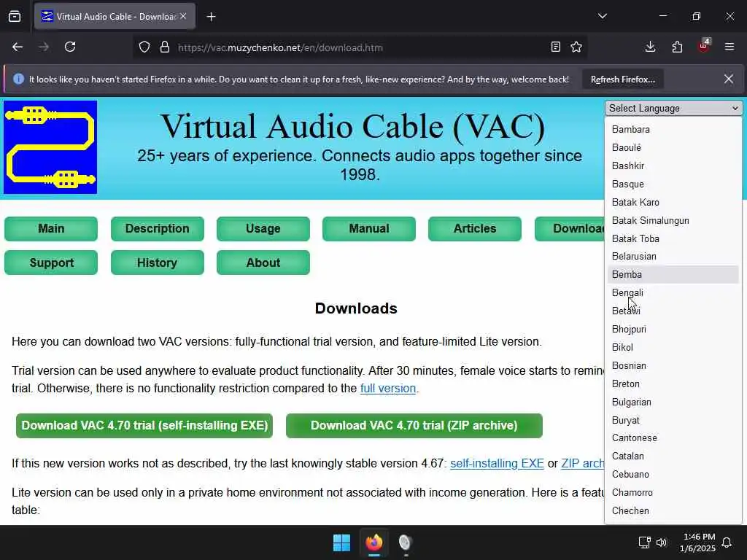This screenshot has width=747, height=560.
Task: Click Firefox icon in taskbar
Action: 374,542
